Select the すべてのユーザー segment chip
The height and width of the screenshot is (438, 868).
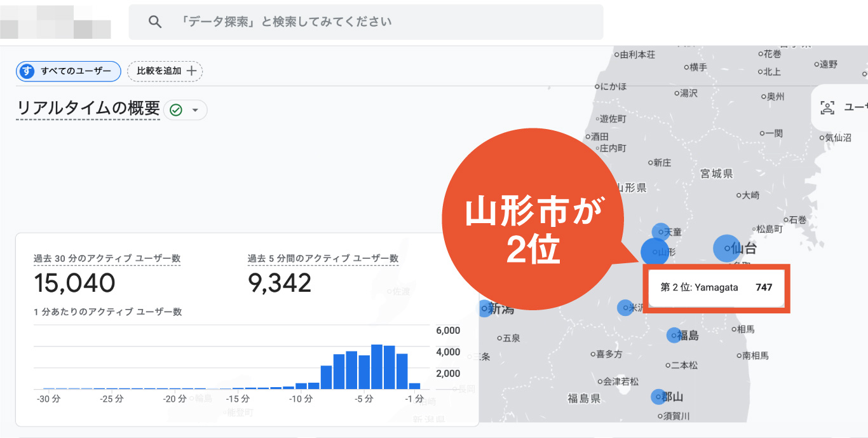tap(69, 71)
